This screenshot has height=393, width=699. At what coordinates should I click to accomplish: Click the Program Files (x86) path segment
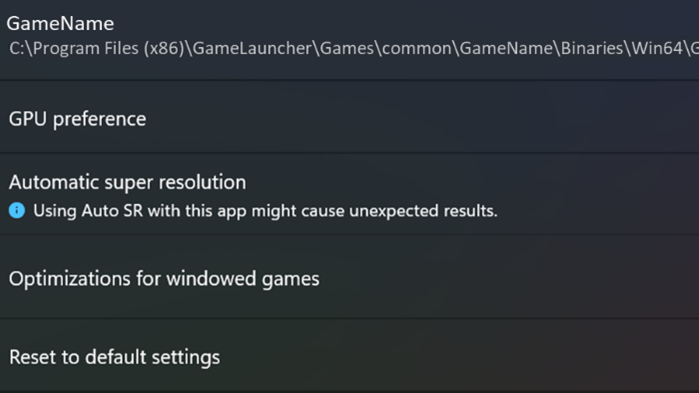click(x=109, y=49)
